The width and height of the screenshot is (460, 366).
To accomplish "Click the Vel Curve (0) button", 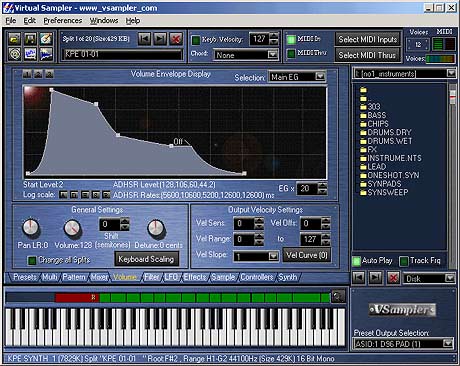I will pos(307,255).
